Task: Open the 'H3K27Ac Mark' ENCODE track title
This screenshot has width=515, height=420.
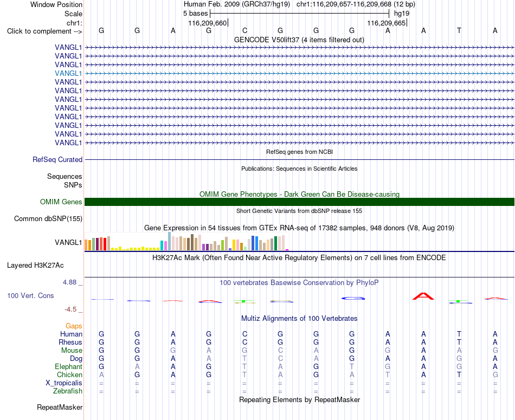Action: pos(299,257)
